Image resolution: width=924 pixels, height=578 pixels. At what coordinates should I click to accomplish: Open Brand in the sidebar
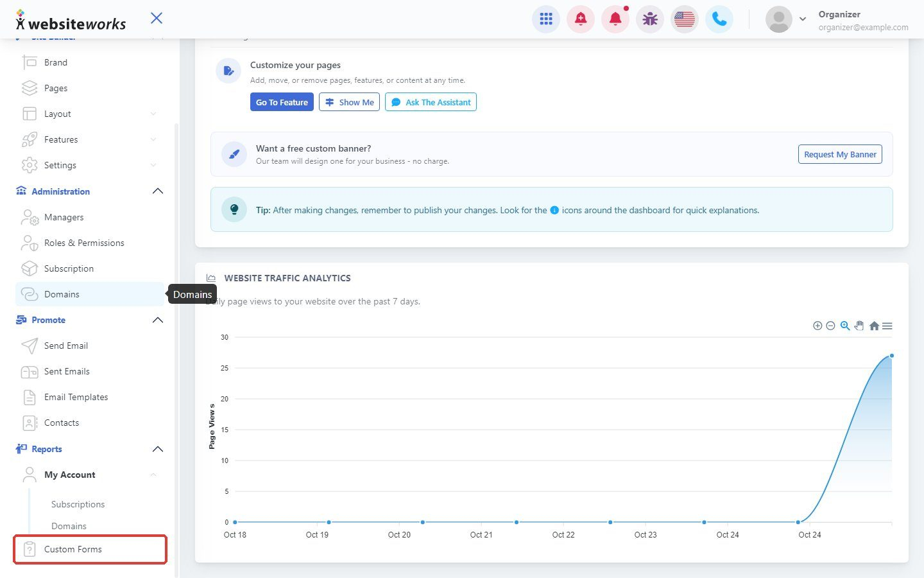[x=90, y=62]
